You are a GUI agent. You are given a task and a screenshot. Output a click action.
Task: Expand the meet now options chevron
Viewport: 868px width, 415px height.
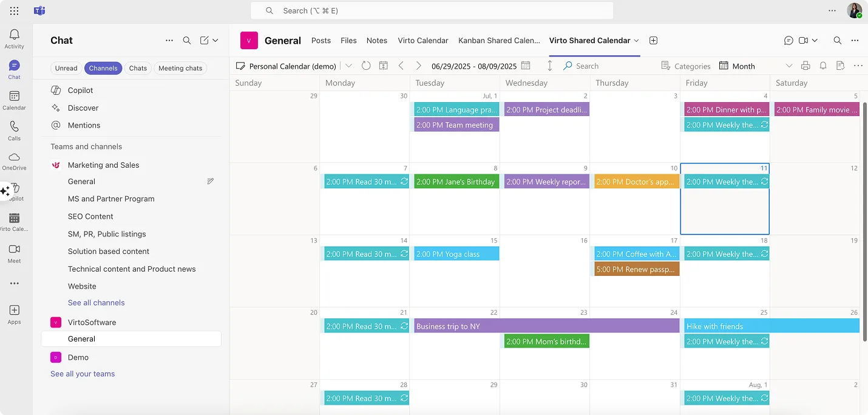click(815, 41)
